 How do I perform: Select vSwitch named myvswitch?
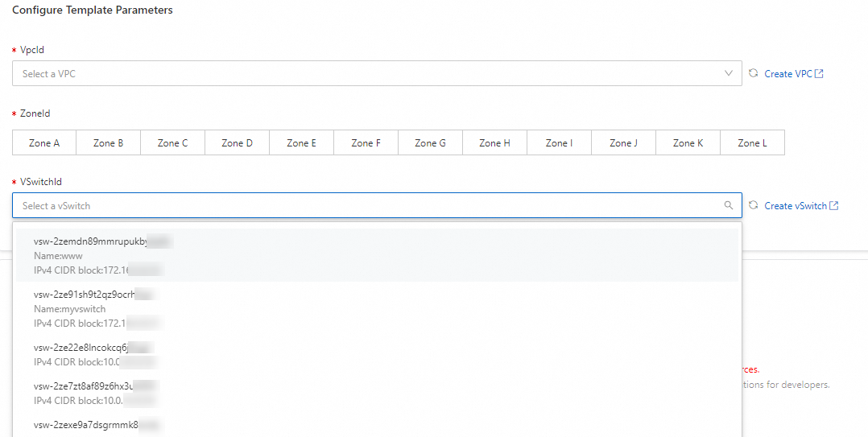(377, 308)
